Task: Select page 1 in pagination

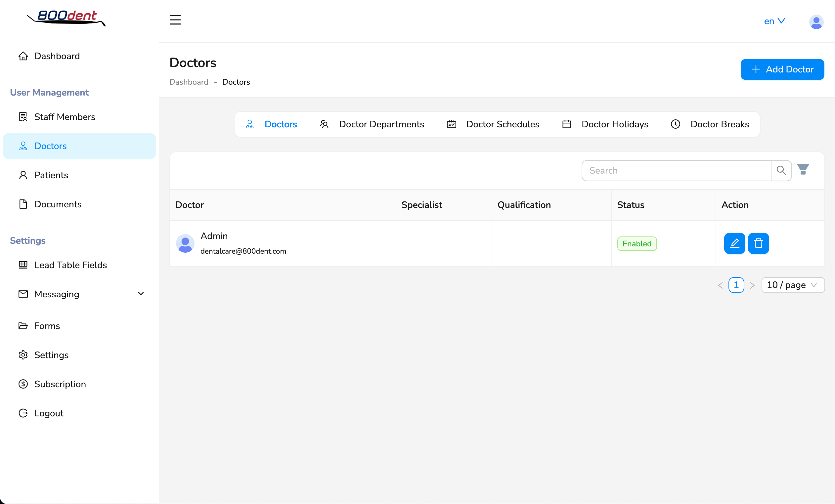Action: pos(736,285)
